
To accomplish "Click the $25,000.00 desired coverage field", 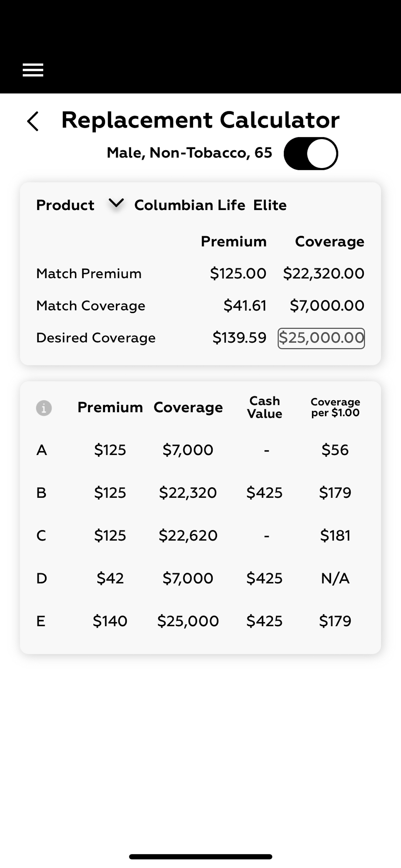I will click(x=321, y=338).
